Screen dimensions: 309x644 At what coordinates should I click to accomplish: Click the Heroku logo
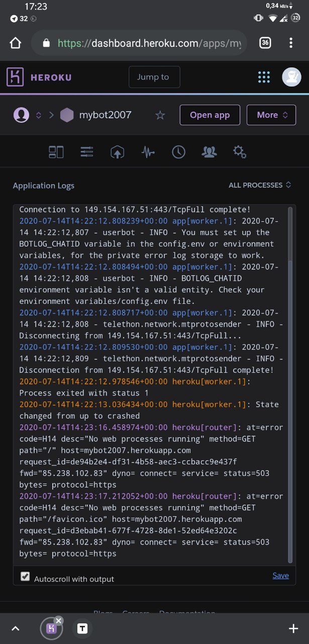[x=39, y=77]
